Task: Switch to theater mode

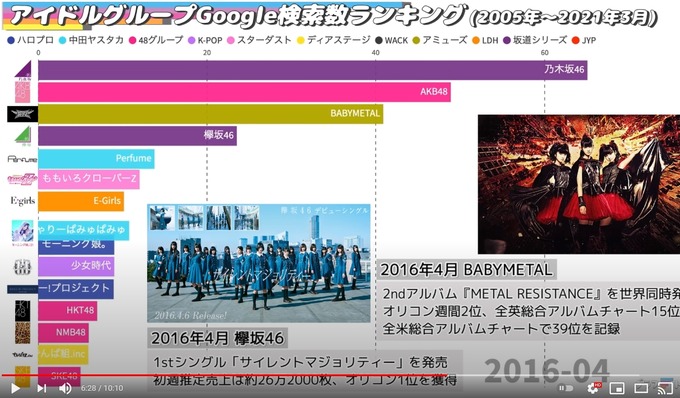Action: [x=641, y=388]
